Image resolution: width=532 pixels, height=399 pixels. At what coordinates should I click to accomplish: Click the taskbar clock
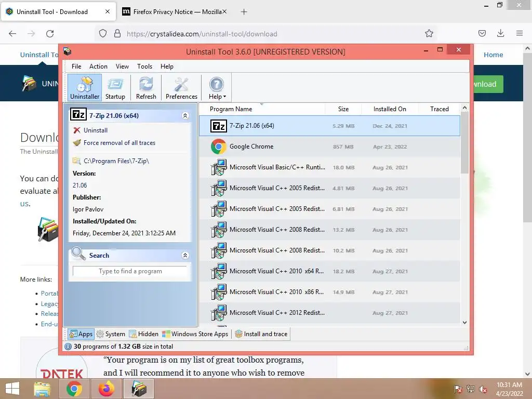point(509,389)
